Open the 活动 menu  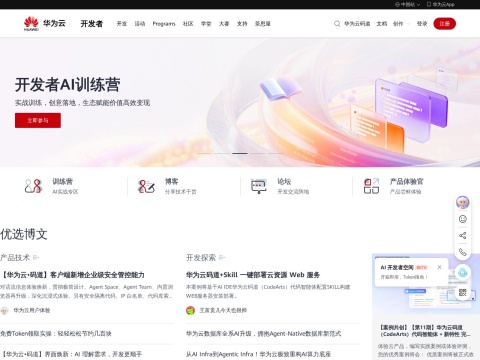coord(140,24)
